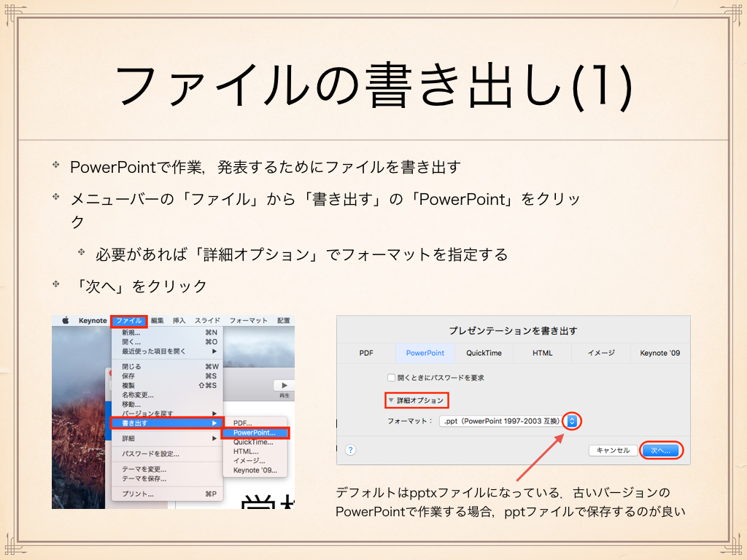
Task: Expand 詳細 submenu in file menu
Action: (167, 438)
